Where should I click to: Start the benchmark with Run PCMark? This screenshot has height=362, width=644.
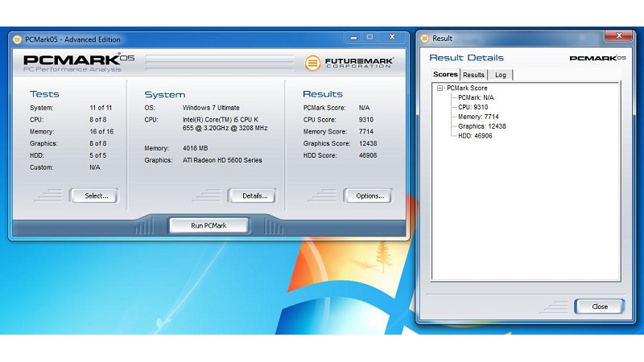pyautogui.click(x=208, y=225)
